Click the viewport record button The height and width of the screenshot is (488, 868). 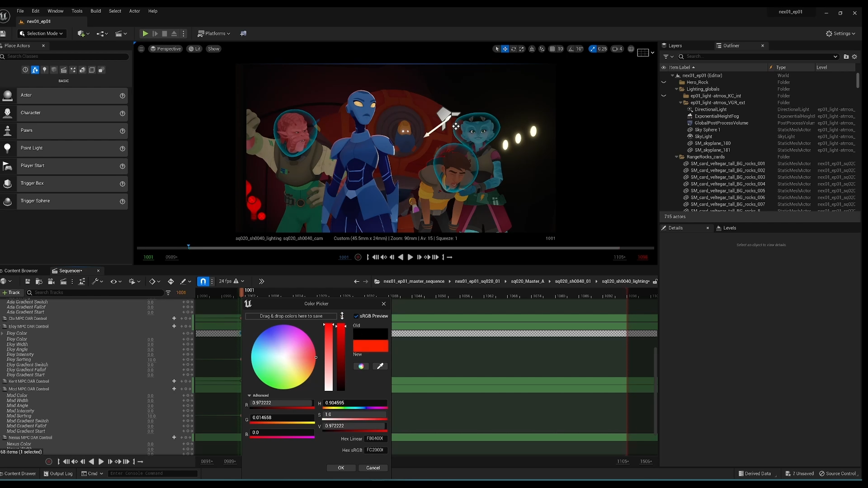point(358,257)
